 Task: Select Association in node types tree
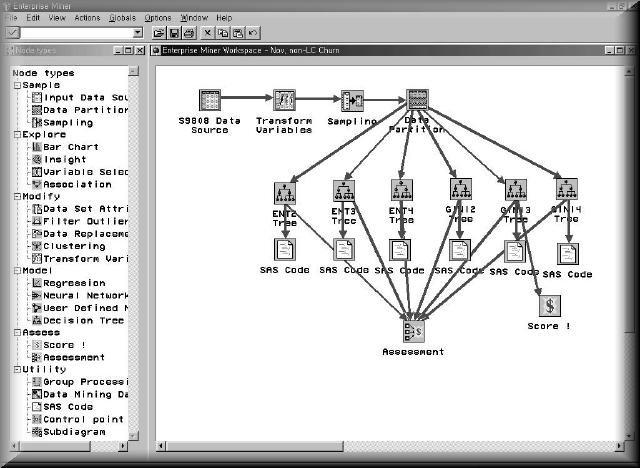(72, 184)
